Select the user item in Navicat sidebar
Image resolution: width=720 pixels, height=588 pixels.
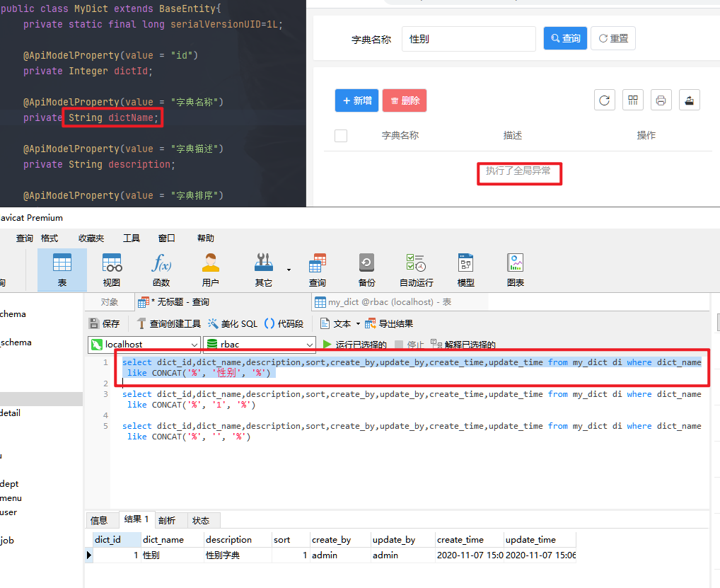coord(8,512)
